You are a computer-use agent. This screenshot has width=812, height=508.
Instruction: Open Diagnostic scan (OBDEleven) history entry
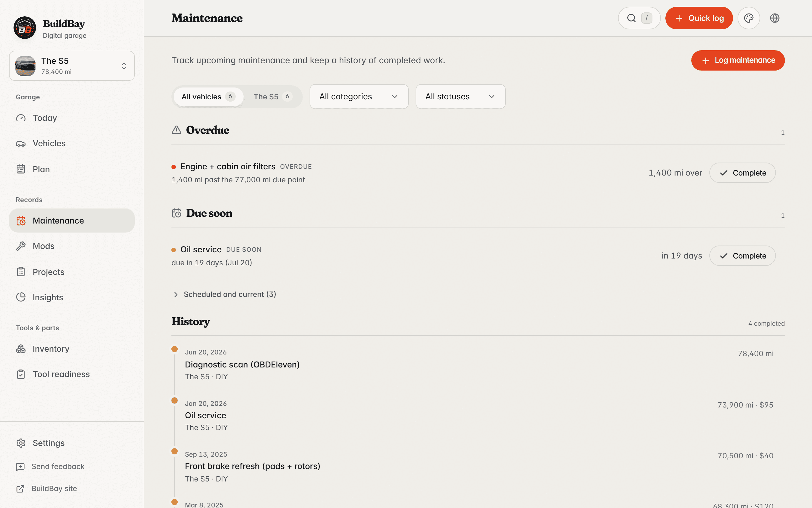coord(242,365)
